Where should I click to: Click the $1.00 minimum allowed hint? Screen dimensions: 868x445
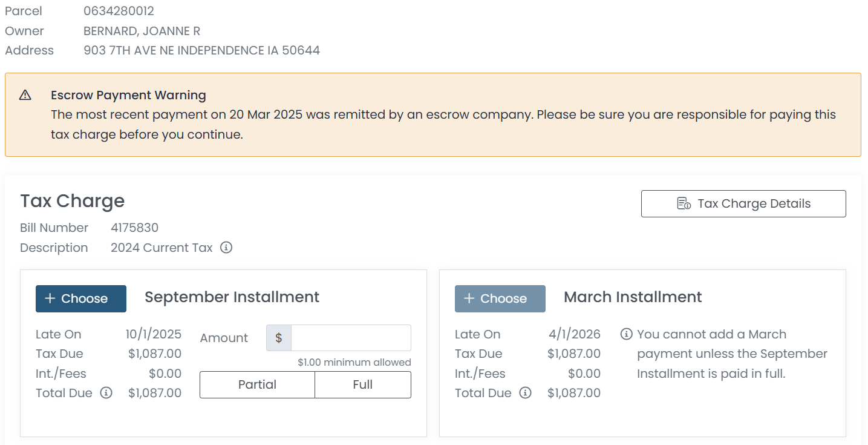[354, 362]
